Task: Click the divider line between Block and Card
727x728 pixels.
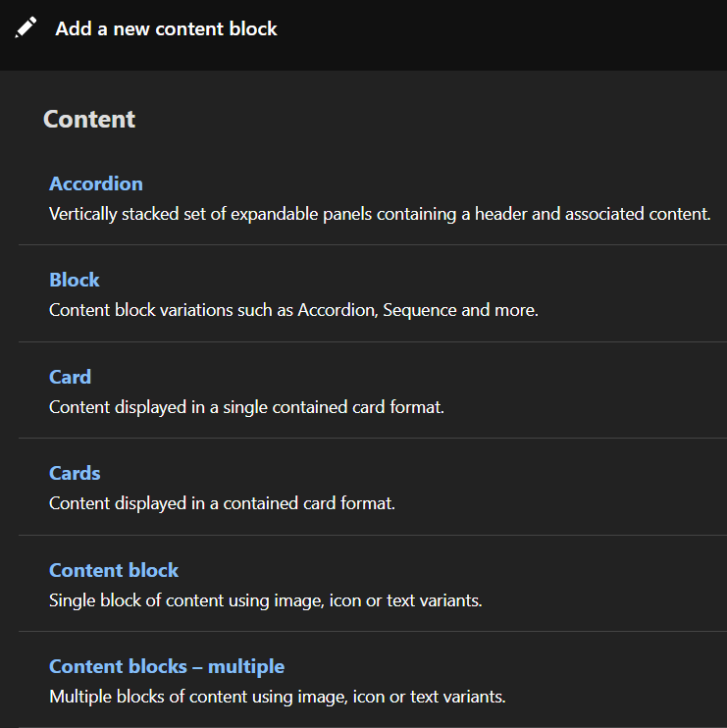Action: [373, 342]
